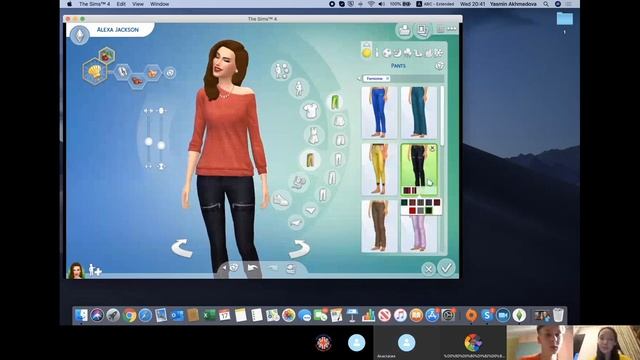The height and width of the screenshot is (360, 640).
Task: Click the cherries bonus trait hexagon
Action: point(107,55)
